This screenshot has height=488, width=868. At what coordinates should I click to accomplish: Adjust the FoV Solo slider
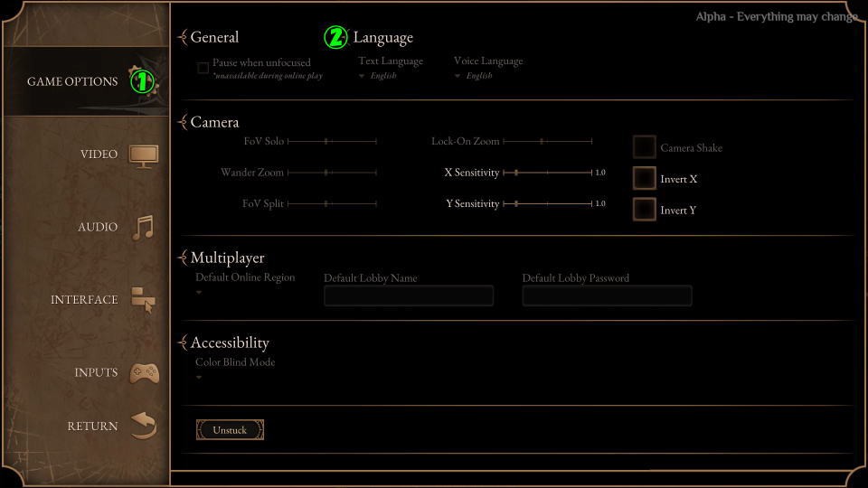[332, 142]
